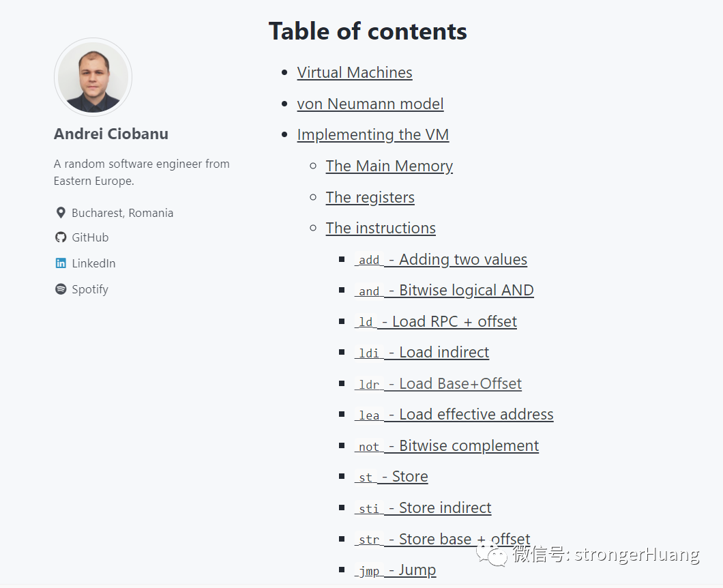This screenshot has width=723, height=588.
Task: Open ldr - Load Base+Offset link
Action: 438,383
